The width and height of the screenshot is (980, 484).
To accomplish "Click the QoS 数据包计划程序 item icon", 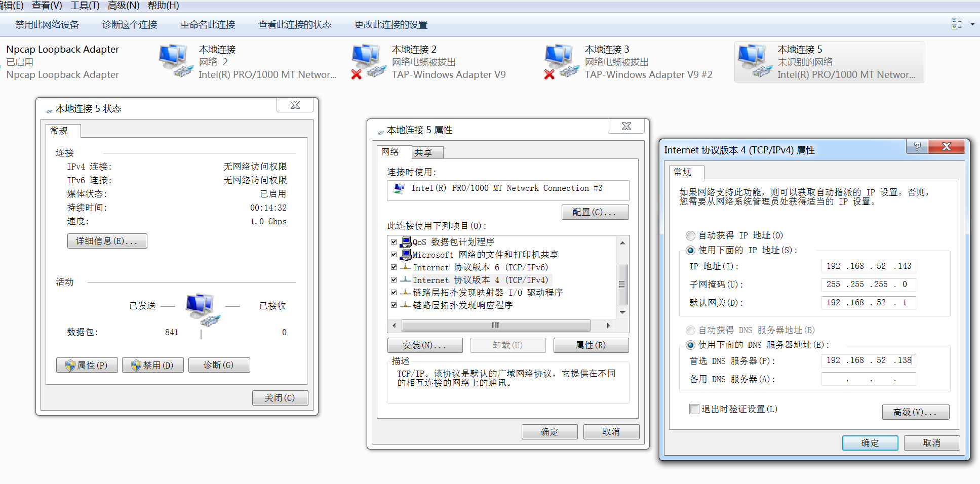I will tap(406, 242).
